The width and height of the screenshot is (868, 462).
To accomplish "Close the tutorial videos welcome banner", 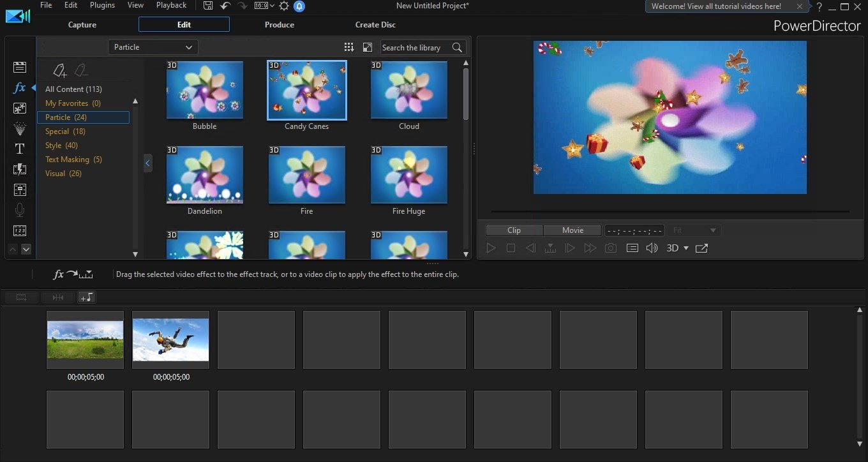I will (800, 6).
